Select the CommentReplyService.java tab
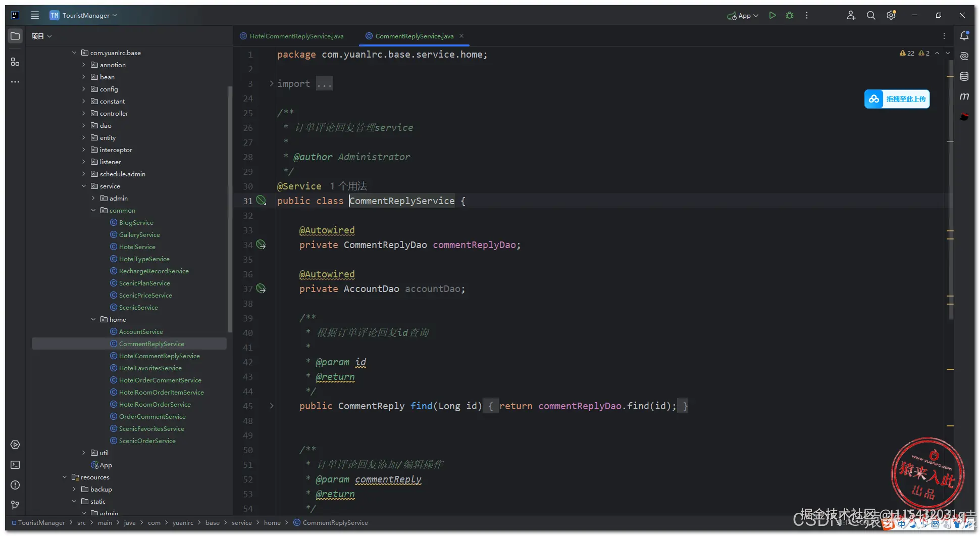 coord(415,36)
